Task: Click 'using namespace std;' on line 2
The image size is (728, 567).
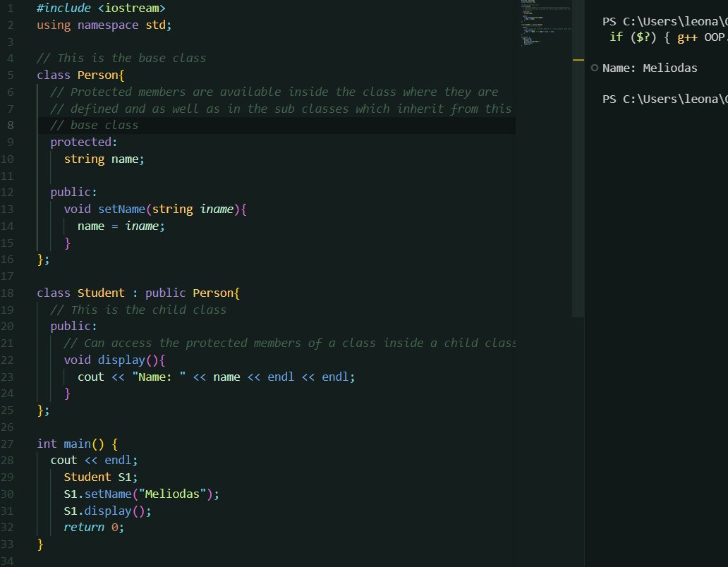Action: tap(104, 25)
